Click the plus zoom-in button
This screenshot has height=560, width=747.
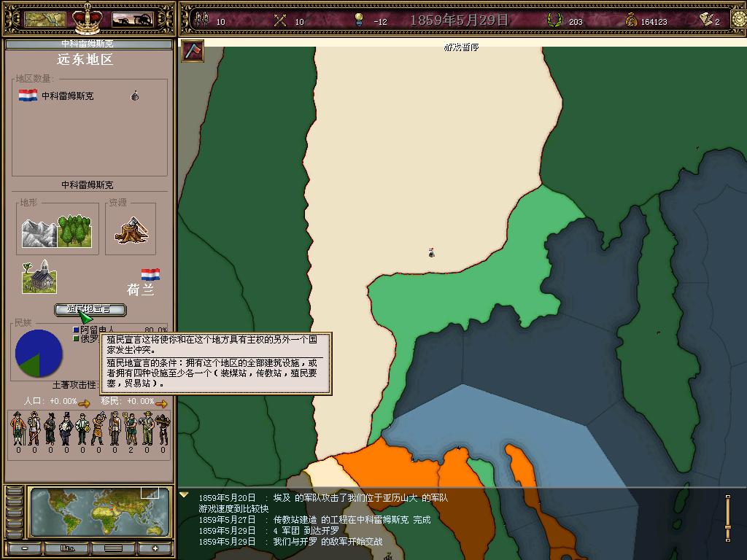(155, 548)
